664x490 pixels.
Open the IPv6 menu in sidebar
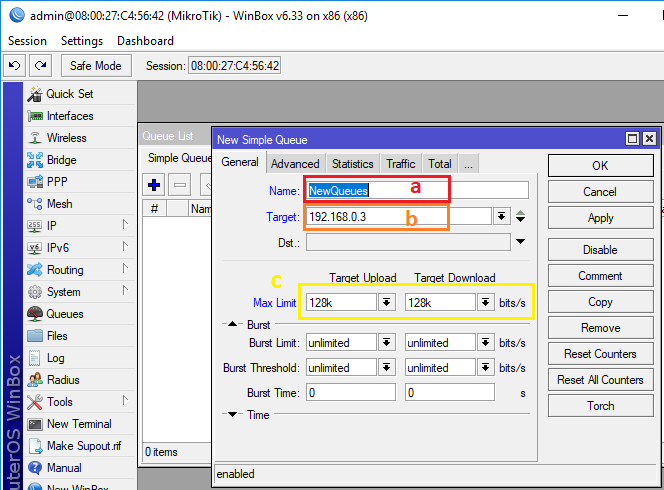click(x=80, y=248)
